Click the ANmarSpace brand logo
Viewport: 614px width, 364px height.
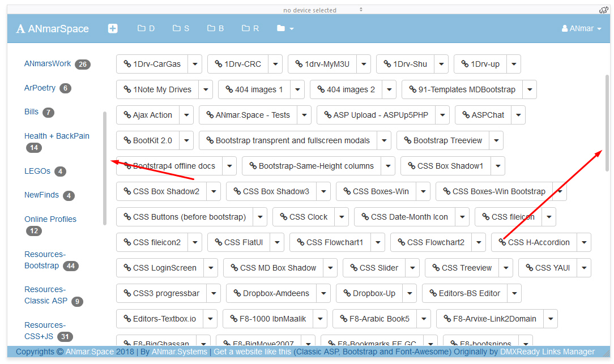click(x=53, y=29)
